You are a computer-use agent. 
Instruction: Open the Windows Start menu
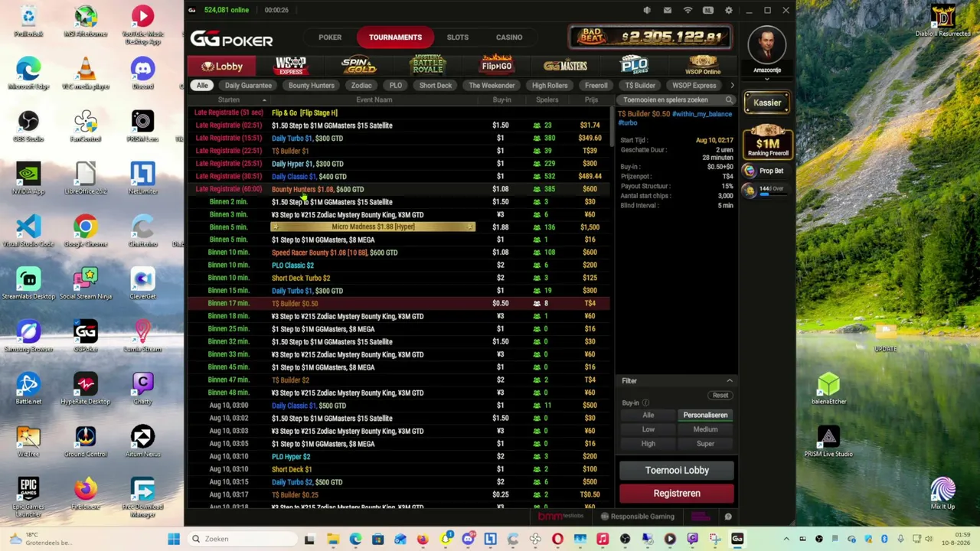[x=174, y=539]
